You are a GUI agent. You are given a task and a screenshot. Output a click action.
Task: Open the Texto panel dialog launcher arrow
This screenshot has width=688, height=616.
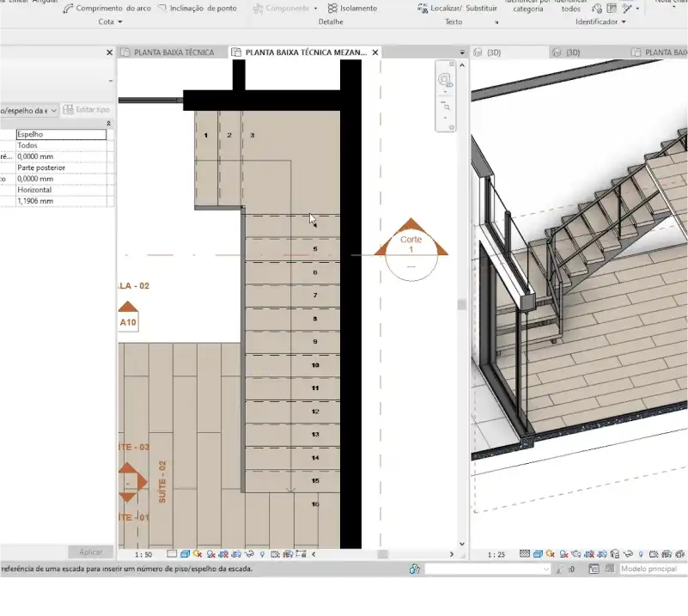(496, 22)
